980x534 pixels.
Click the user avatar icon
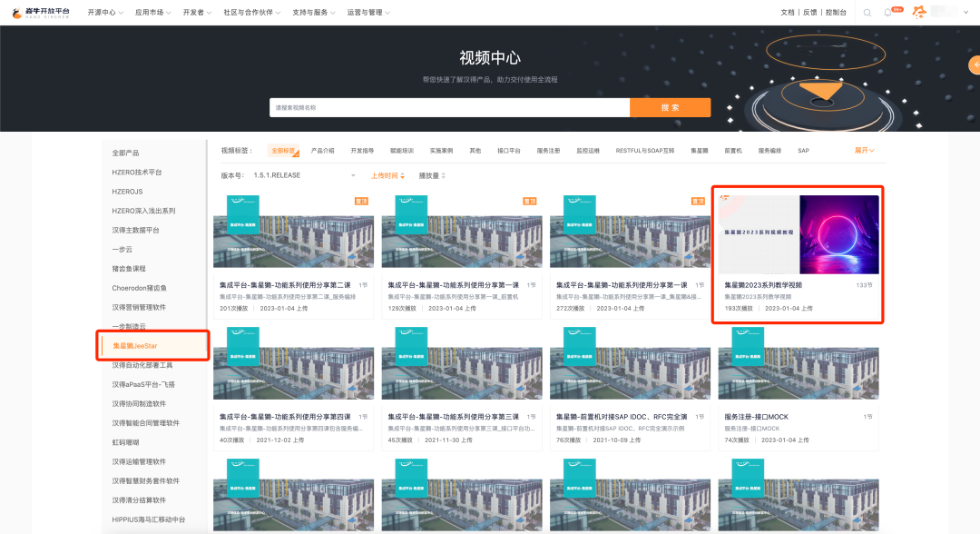(919, 12)
